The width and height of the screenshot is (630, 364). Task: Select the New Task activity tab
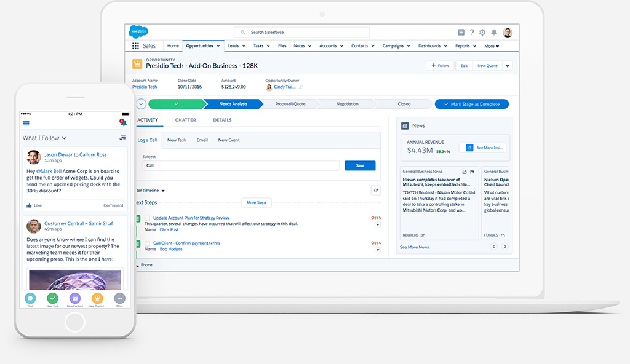[x=177, y=140]
